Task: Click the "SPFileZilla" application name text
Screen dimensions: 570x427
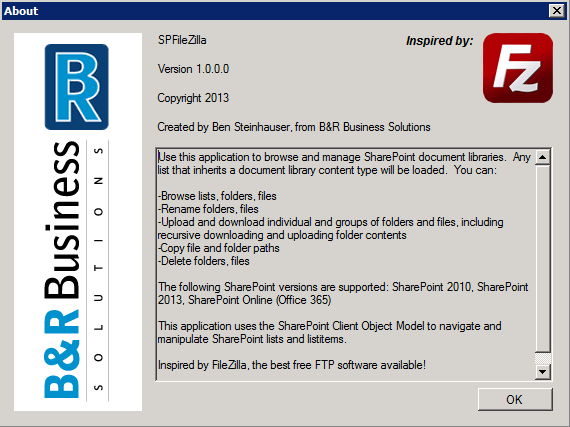Action: (182, 40)
